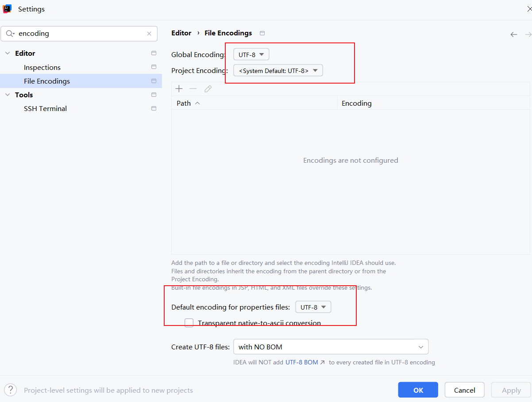Open the Global Encoding dropdown
The height and width of the screenshot is (402, 532).
pos(251,55)
